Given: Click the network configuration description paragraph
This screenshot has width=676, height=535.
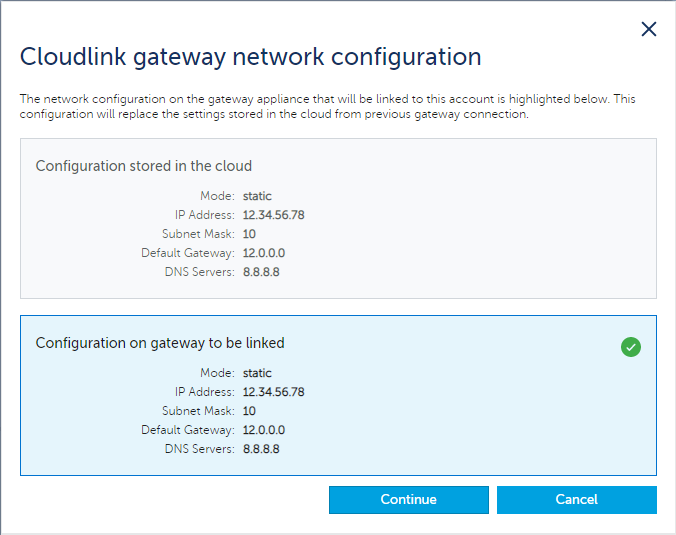Looking at the screenshot, I should (328, 107).
